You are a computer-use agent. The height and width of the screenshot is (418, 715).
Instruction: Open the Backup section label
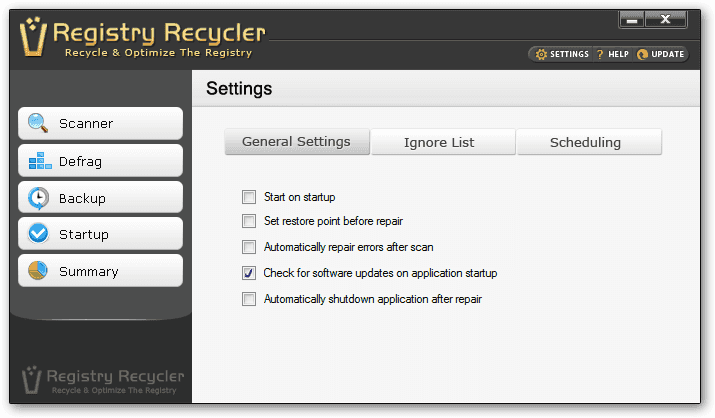82,198
